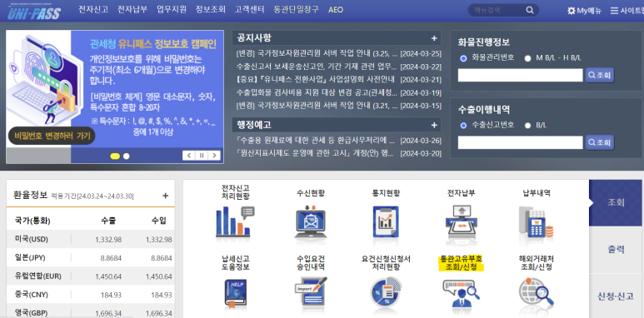The width and height of the screenshot is (644, 318).
Task: Open the 정보조회 top menu
Action: [x=210, y=9]
